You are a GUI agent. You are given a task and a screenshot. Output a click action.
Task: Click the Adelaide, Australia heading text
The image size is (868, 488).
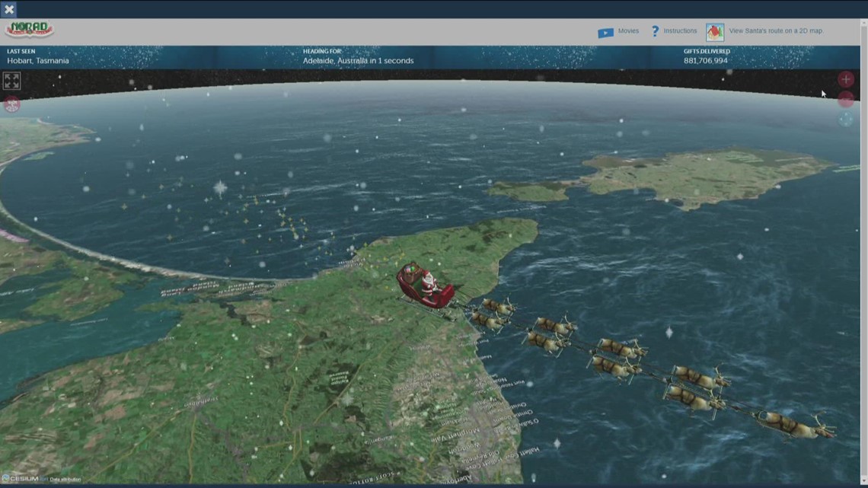358,61
